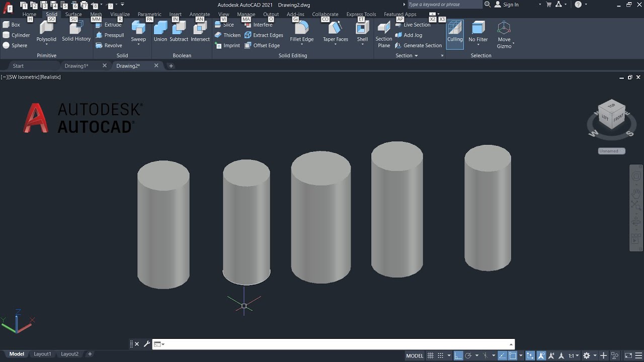Toggle polar tracking in status bar
This screenshot has width=644, height=362.
pos(468,355)
